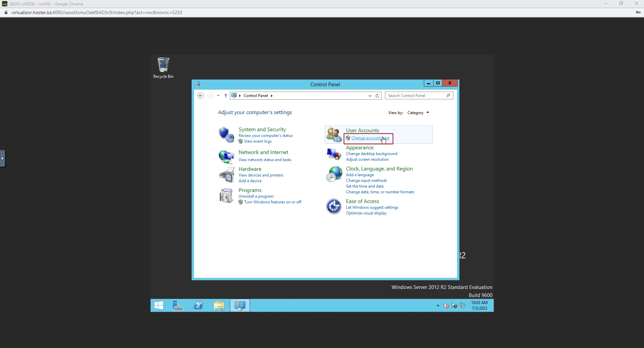Image resolution: width=644 pixels, height=348 pixels.
Task: Open the Appearance heading
Action: click(x=360, y=148)
